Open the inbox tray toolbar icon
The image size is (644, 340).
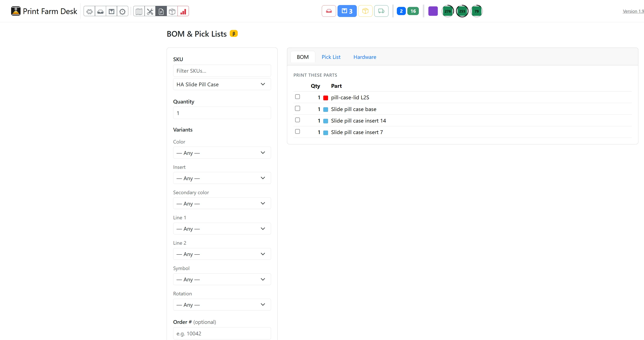click(x=100, y=11)
